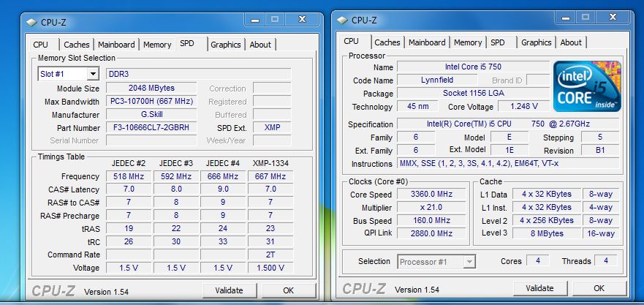Click the 4-way L1 Inst. associativity value

click(600, 207)
